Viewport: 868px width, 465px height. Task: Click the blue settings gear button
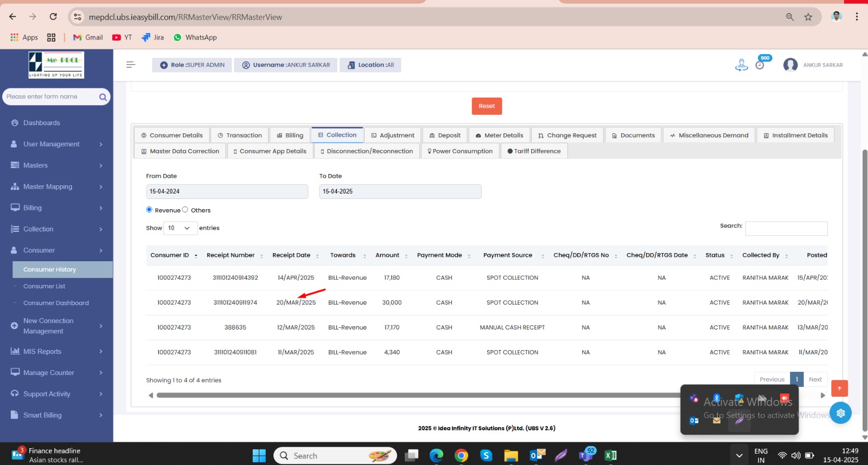click(840, 413)
